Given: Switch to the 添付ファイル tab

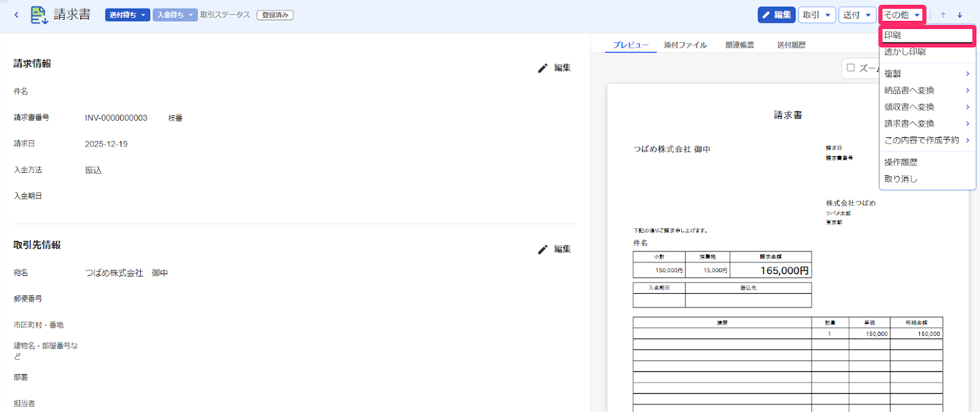Looking at the screenshot, I should pyautogui.click(x=685, y=45).
